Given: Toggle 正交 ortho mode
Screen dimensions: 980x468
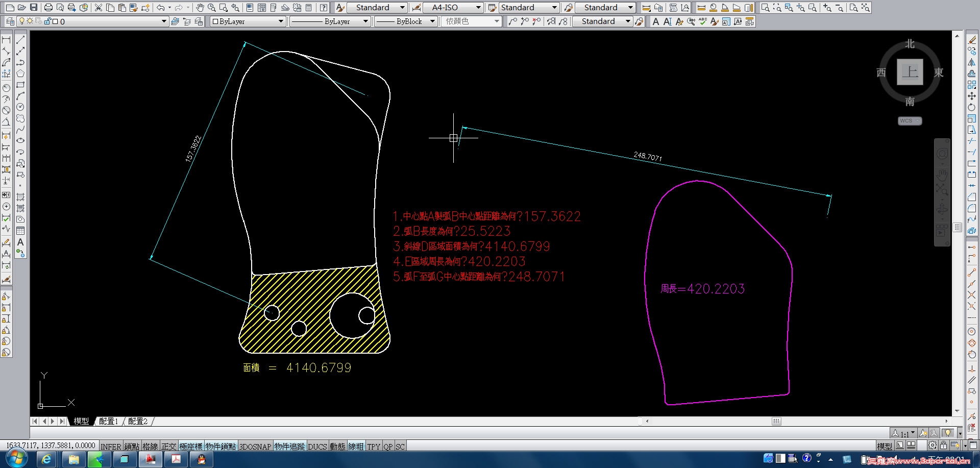Looking at the screenshot, I should (x=168, y=447).
